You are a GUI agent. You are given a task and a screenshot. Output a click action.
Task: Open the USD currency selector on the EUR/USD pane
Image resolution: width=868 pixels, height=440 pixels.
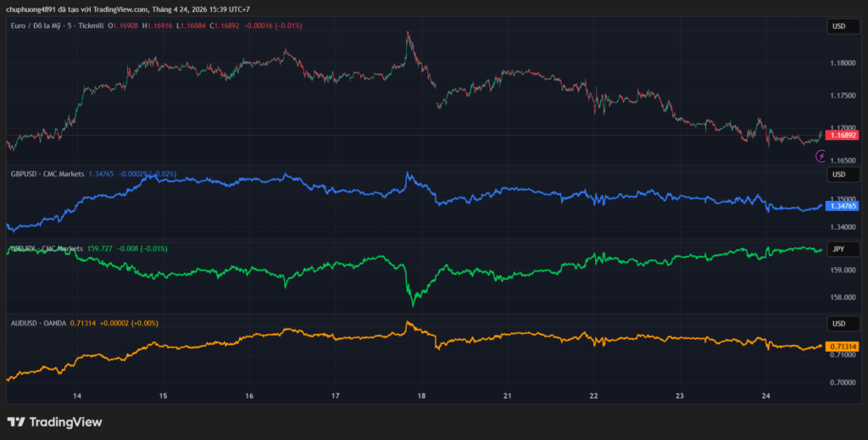838,26
